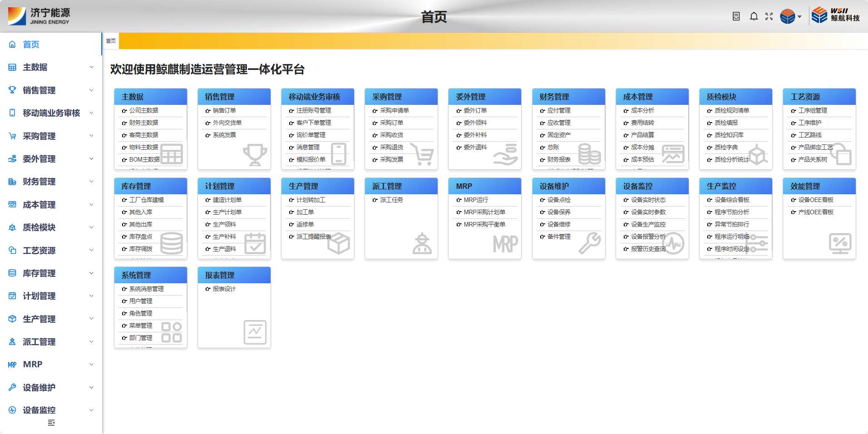
Task: Click the large chart icon in the 报表管理 card
Action: [255, 332]
